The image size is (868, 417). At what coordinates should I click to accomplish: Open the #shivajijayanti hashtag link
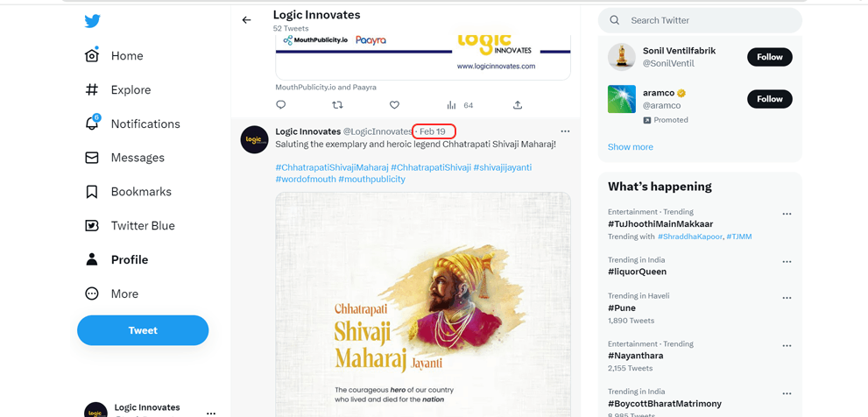pyautogui.click(x=502, y=167)
